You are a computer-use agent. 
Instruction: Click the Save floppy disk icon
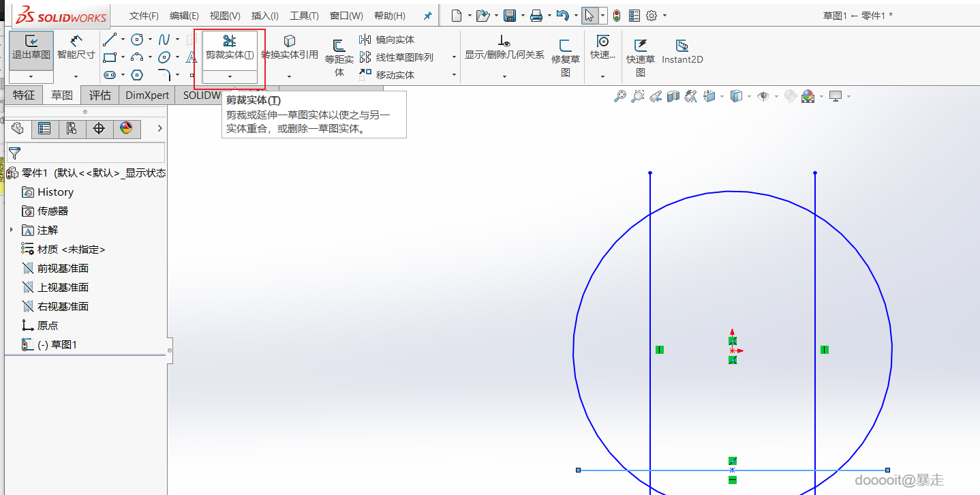[x=509, y=15]
